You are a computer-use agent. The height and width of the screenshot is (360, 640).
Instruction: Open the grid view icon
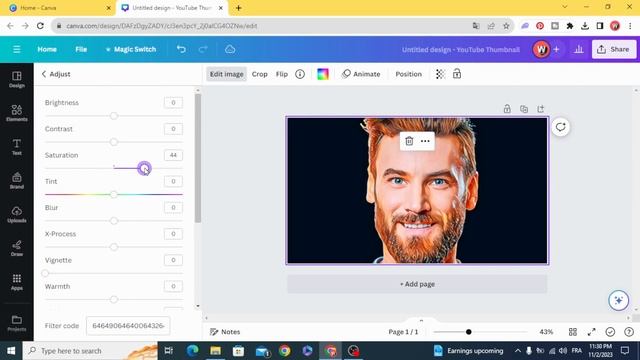pyautogui.click(x=573, y=332)
